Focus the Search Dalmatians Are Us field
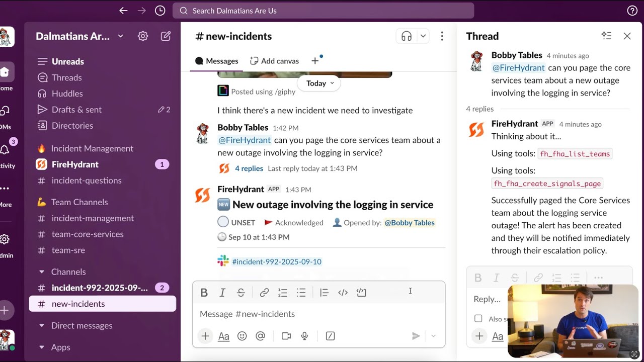This screenshot has height=362, width=644. (323, 11)
